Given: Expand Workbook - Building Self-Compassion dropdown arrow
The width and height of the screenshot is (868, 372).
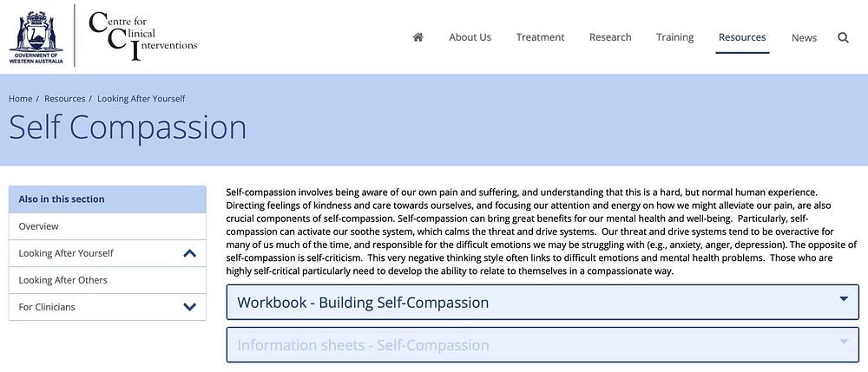Looking at the screenshot, I should (844, 299).
